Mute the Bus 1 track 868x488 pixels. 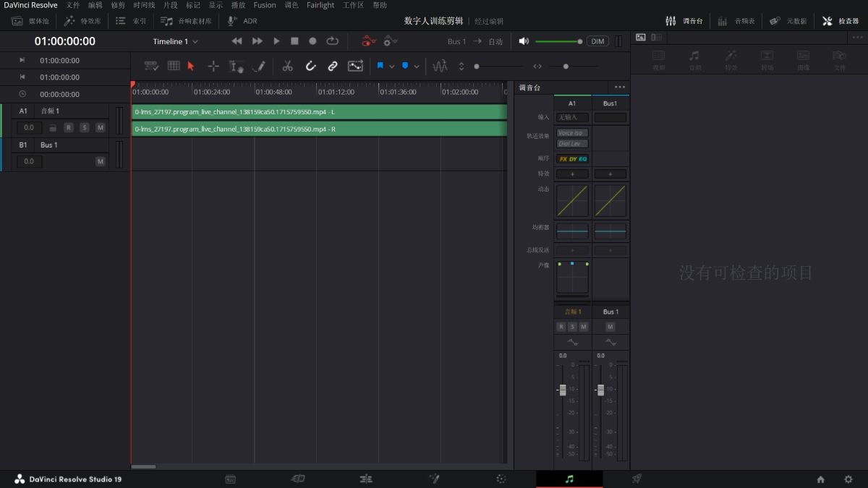[101, 161]
